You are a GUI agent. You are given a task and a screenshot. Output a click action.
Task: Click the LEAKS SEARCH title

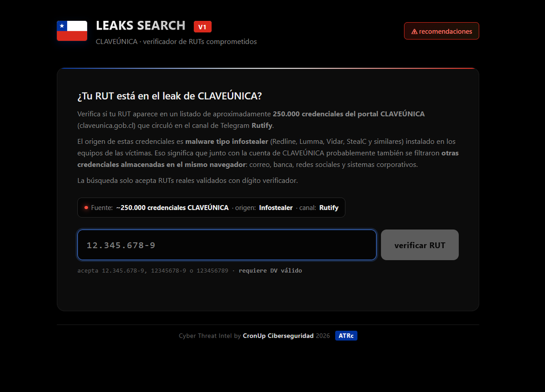tap(140, 25)
